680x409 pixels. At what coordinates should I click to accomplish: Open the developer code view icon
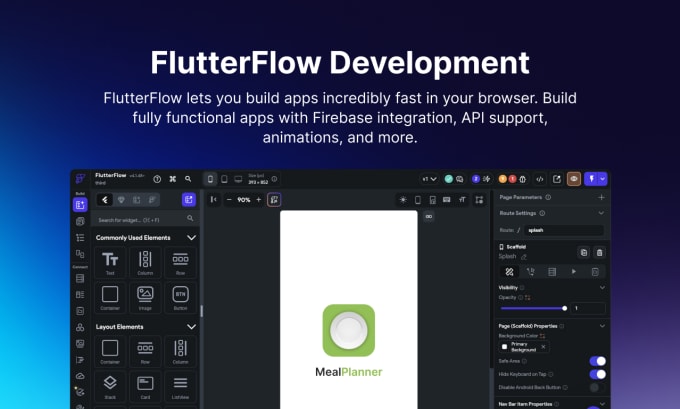coord(539,179)
